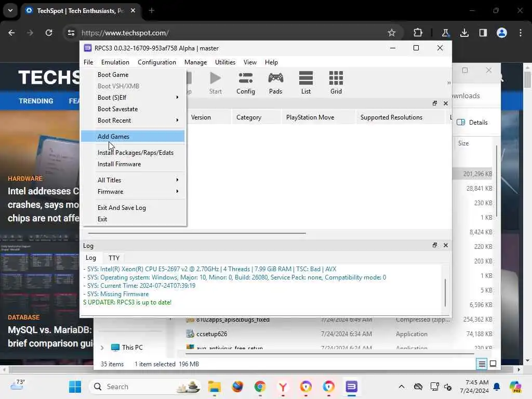
Task: Show hidden system tray icons
Action: pyautogui.click(x=402, y=387)
